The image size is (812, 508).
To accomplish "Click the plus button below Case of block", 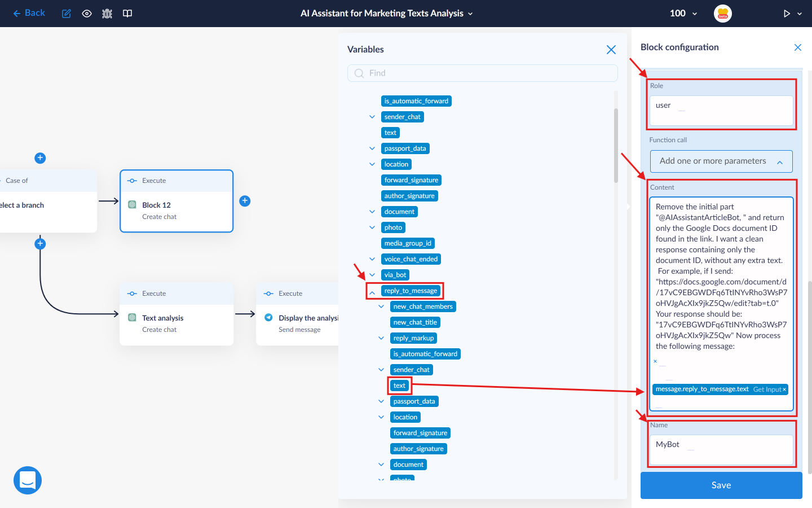I will coord(40,244).
